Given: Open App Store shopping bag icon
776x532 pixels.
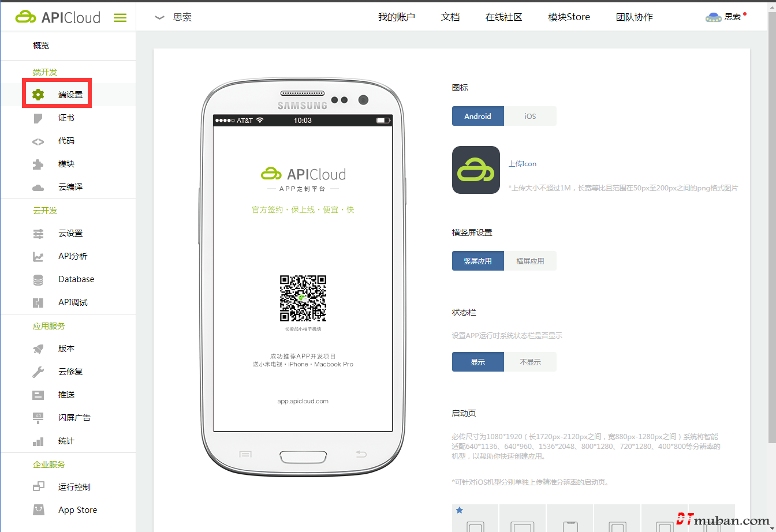Looking at the screenshot, I should pos(38,510).
